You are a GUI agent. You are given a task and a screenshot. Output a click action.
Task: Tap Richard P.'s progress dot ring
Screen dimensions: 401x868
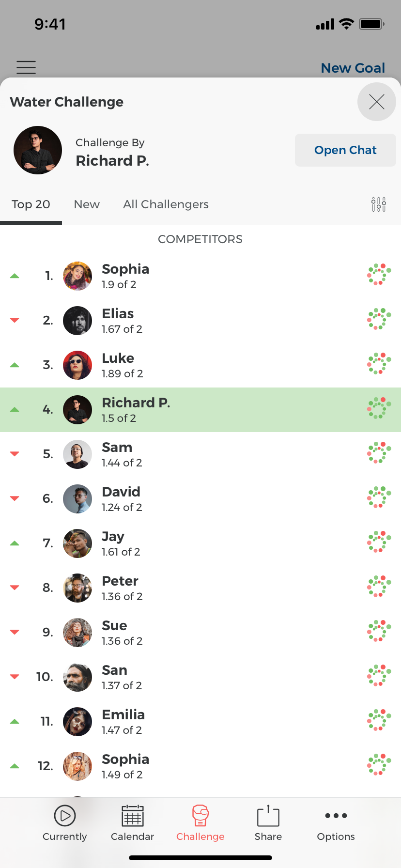(x=379, y=408)
